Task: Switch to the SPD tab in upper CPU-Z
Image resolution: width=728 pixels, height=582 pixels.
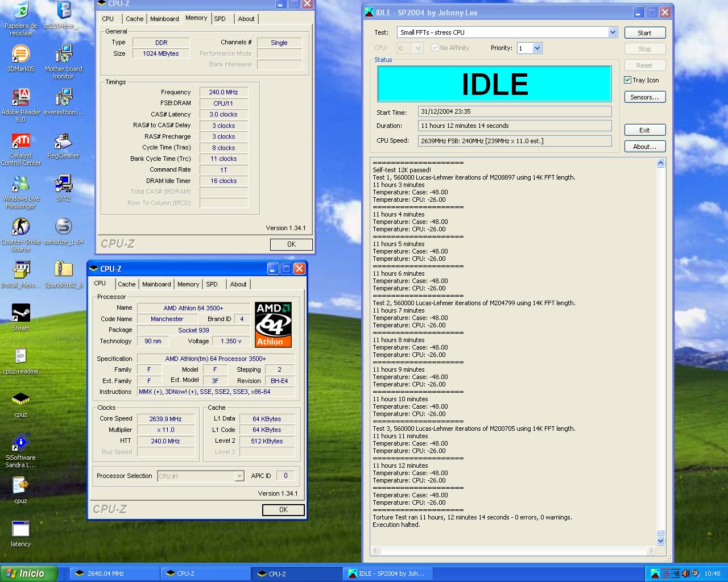Action: click(x=220, y=19)
